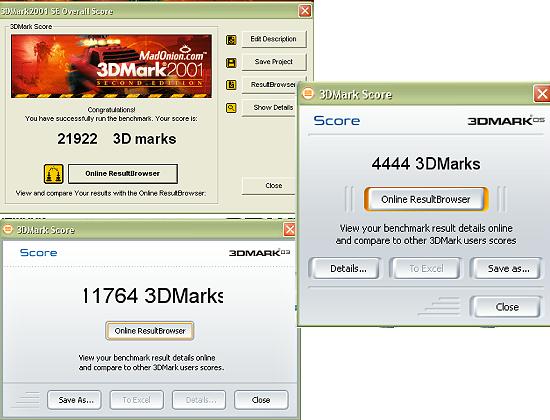Click the 3DMARK05 logo

[x=506, y=121]
